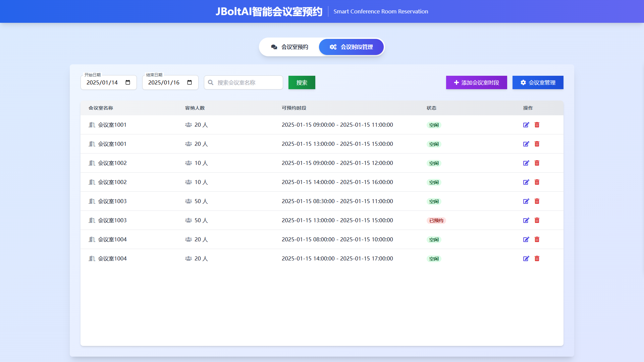Open 会议室管理 button
The image size is (644, 362).
click(x=538, y=82)
